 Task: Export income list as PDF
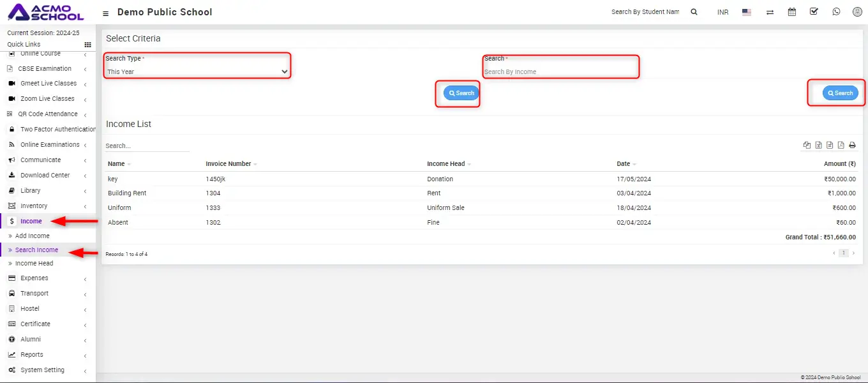841,146
